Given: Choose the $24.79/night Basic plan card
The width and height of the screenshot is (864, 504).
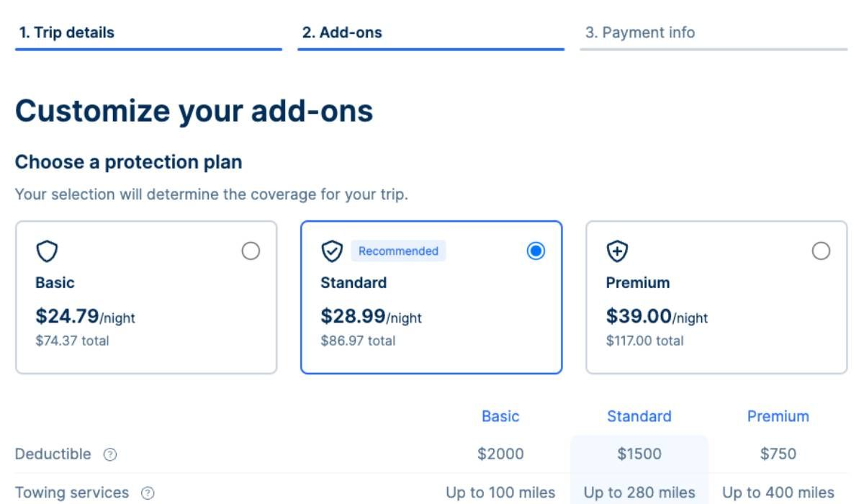Looking at the screenshot, I should click(146, 317).
